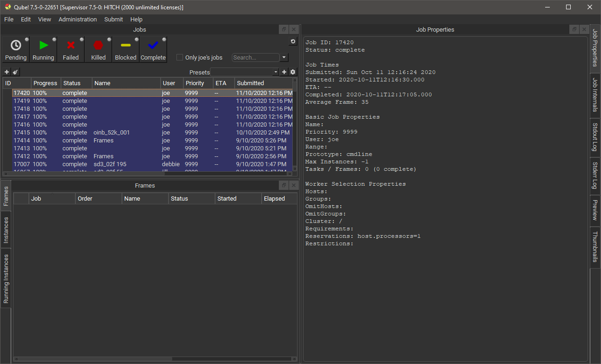The width and height of the screenshot is (601, 364).
Task: Toggle the Failed jobs filter
Action: (71, 49)
